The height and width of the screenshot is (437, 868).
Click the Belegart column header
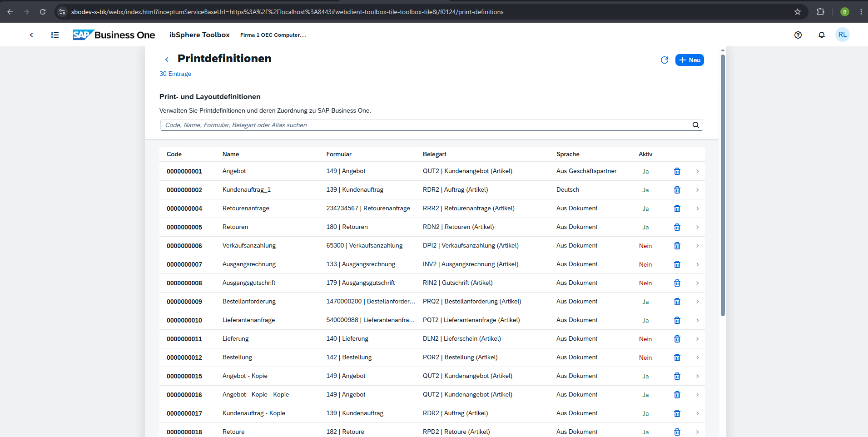click(435, 154)
